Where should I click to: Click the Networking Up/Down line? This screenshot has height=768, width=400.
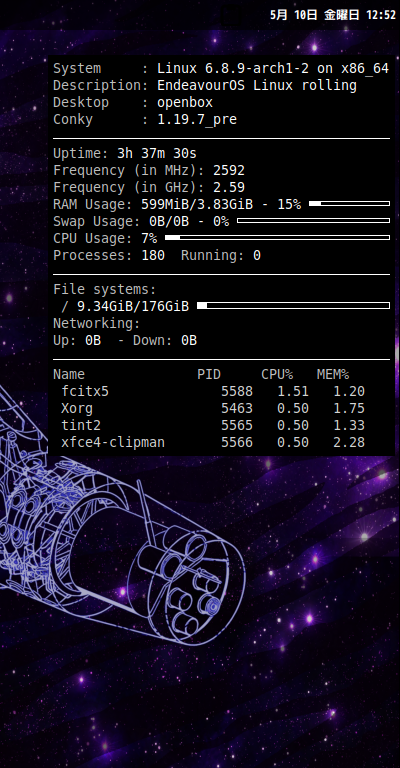pos(125,340)
